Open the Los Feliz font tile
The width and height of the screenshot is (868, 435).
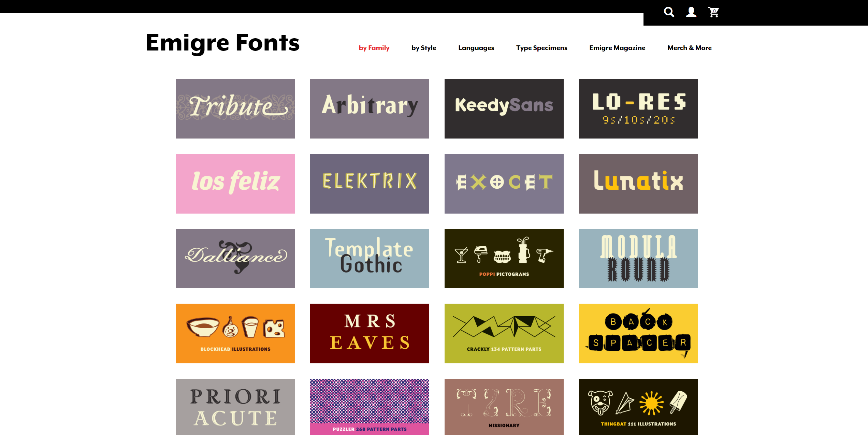click(x=235, y=184)
